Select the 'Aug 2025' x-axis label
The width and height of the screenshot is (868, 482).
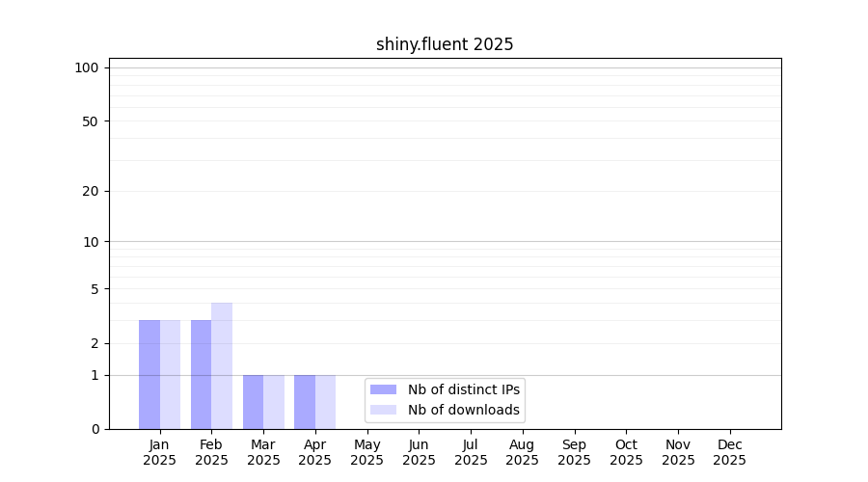coord(523,452)
